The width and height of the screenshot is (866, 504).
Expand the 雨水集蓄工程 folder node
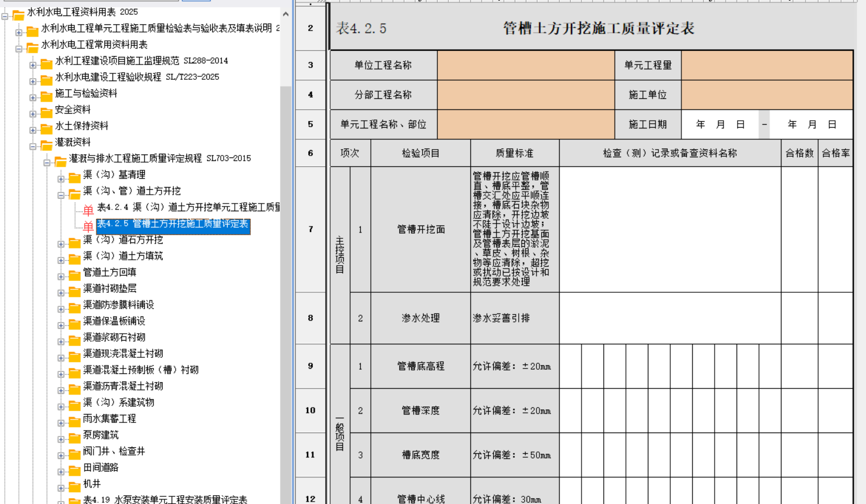(61, 422)
